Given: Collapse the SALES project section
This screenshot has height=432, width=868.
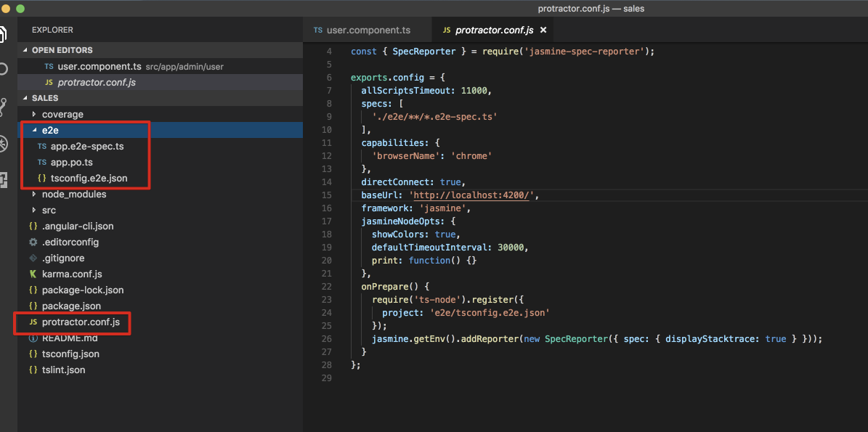Looking at the screenshot, I should pos(161,98).
